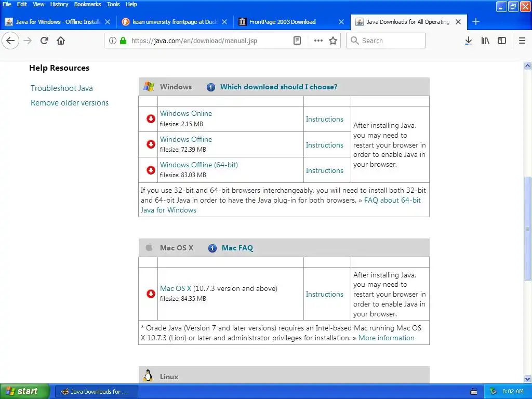Click the red download icon for Windows Online
Screen dimensions: 532x399
[151, 119]
